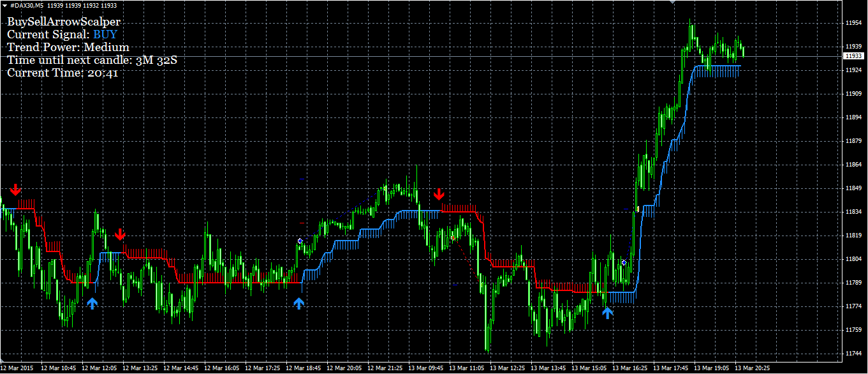Image resolution: width=868 pixels, height=374 pixels.
Task: Click the 12 Mar 18:45 time label
Action: tap(303, 368)
